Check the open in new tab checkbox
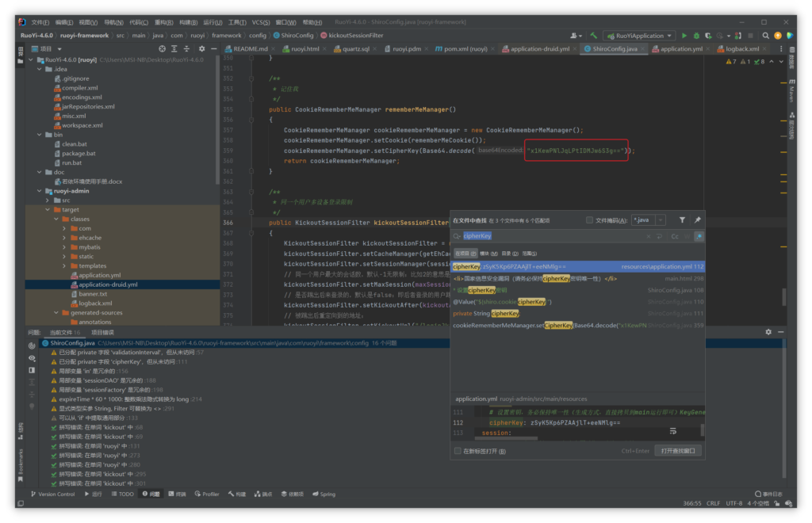812x523 pixels. click(458, 451)
